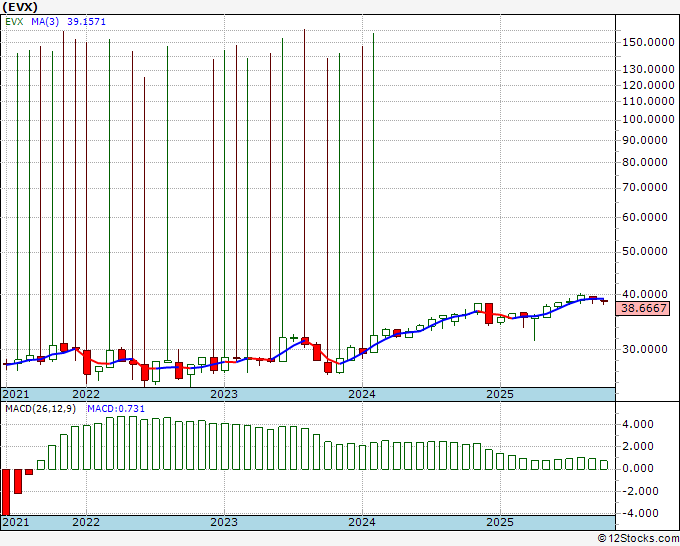680x546 pixels.
Task: Open the 12Stocks.com copyright link
Action: [x=638, y=539]
